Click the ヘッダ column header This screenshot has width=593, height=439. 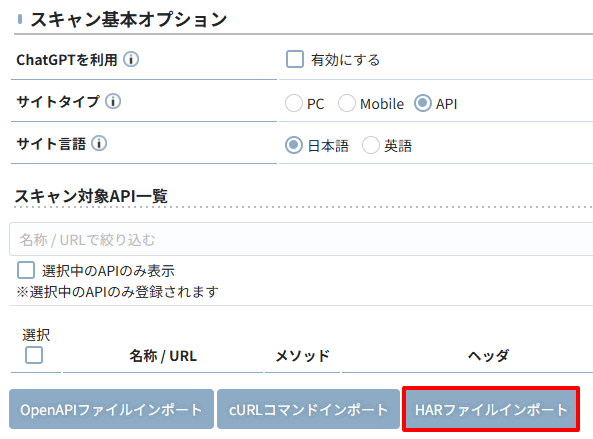(x=488, y=356)
